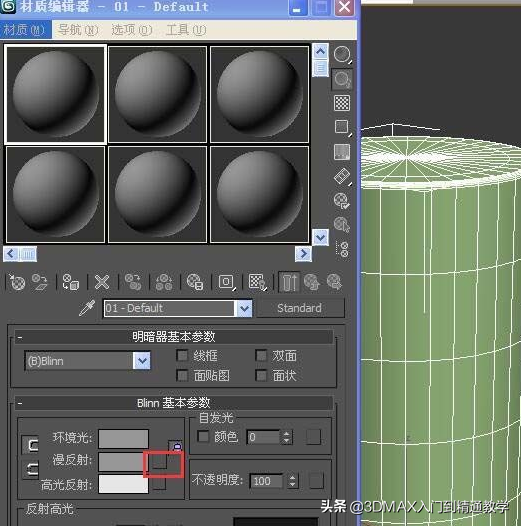The height and width of the screenshot is (526, 521).
Task: Click the Make Preview icon
Action: coord(342,176)
